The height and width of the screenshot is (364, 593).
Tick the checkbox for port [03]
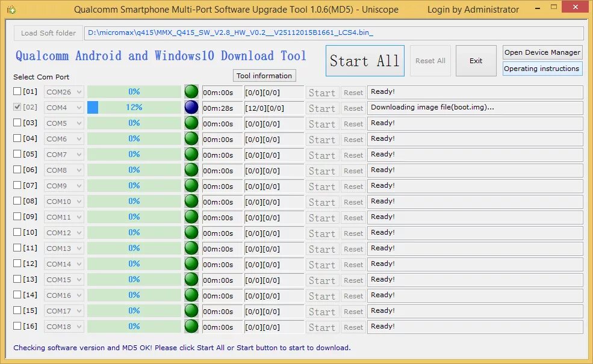coord(17,123)
